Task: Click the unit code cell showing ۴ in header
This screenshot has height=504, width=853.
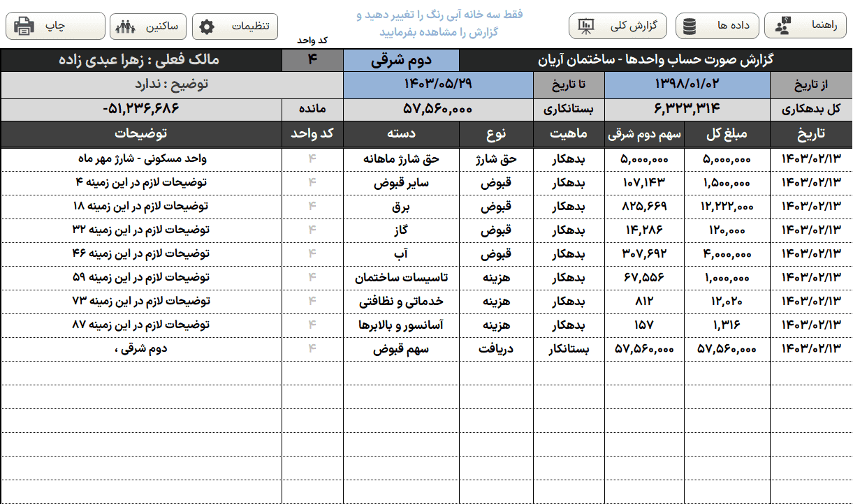Action: click(312, 60)
